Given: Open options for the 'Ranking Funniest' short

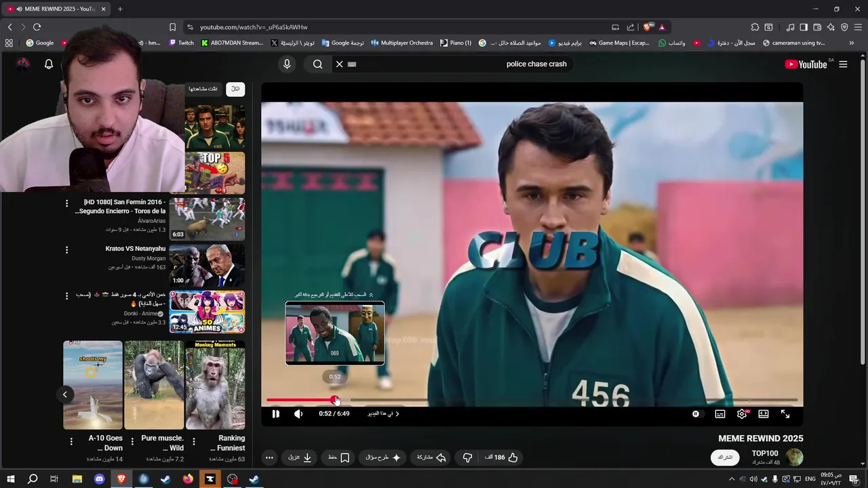Looking at the screenshot, I should click(194, 442).
